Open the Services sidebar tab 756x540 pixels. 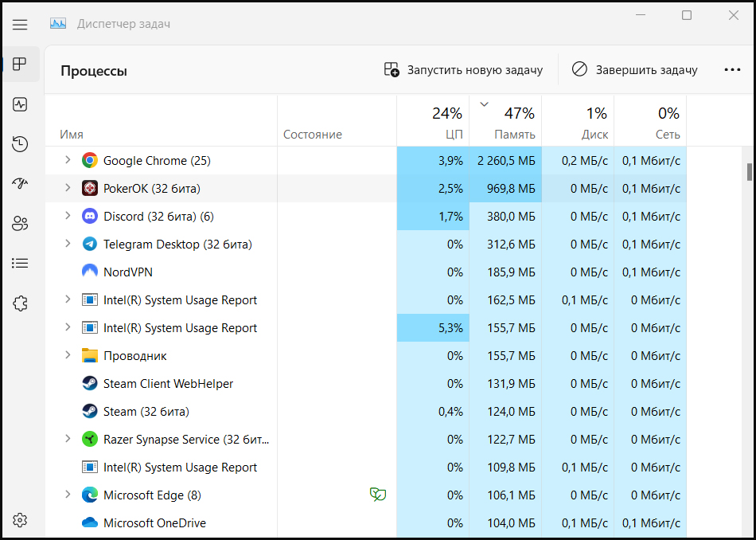click(x=20, y=303)
